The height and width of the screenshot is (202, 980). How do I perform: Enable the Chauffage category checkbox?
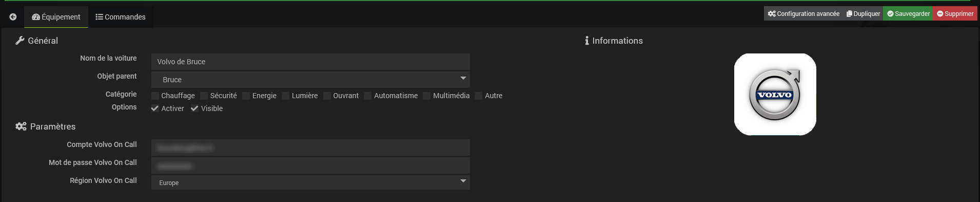pos(155,96)
